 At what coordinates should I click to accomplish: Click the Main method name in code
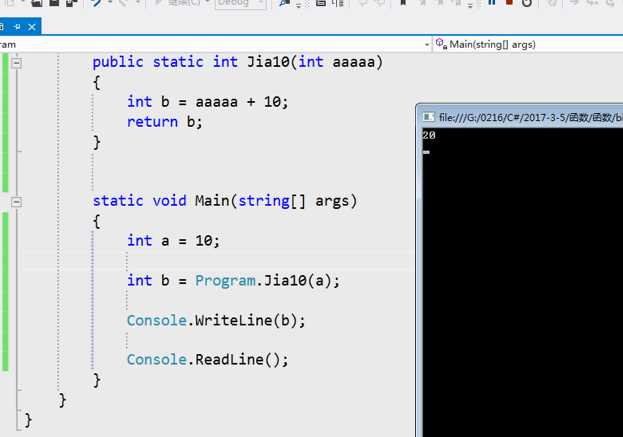pos(212,201)
